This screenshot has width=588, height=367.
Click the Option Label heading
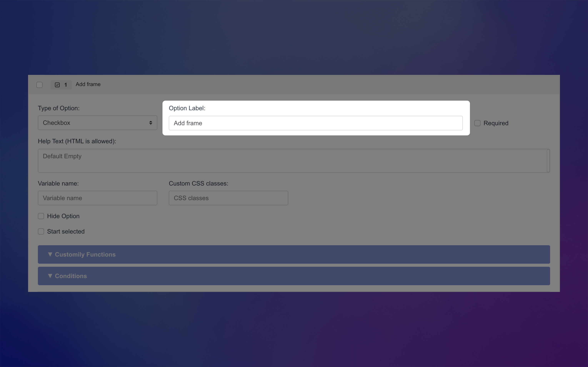(187, 108)
